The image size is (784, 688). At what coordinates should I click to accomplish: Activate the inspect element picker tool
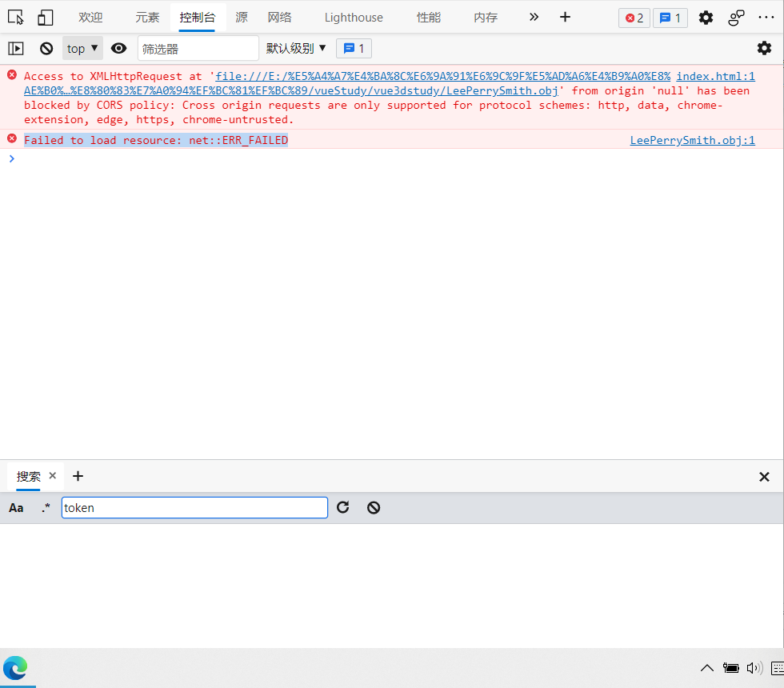[16, 18]
